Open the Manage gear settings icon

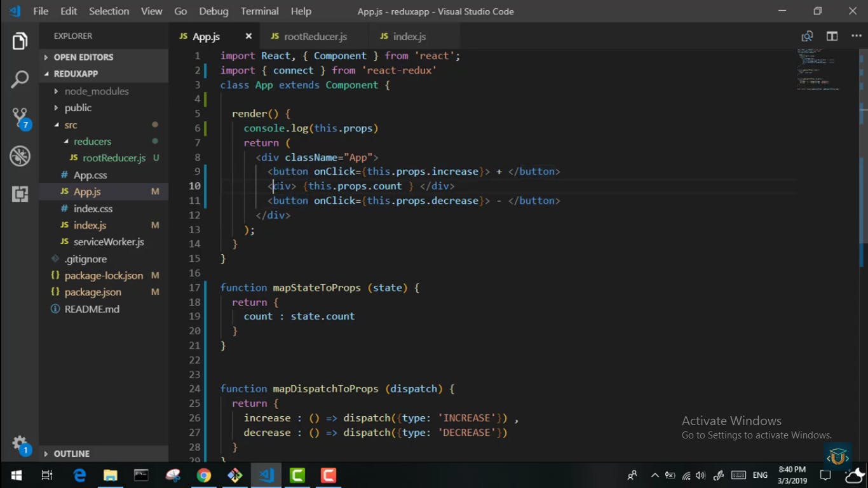[20, 445]
